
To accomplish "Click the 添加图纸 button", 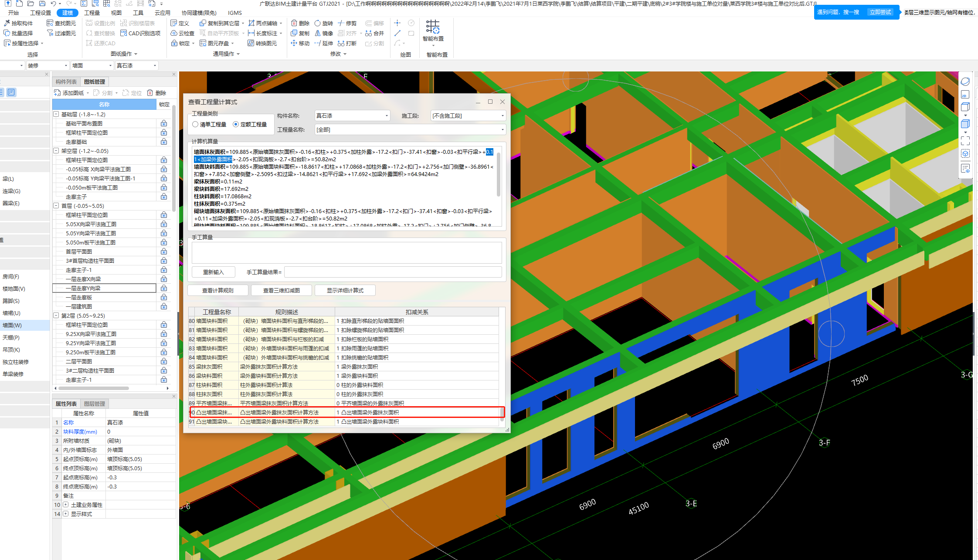I will [70, 93].
